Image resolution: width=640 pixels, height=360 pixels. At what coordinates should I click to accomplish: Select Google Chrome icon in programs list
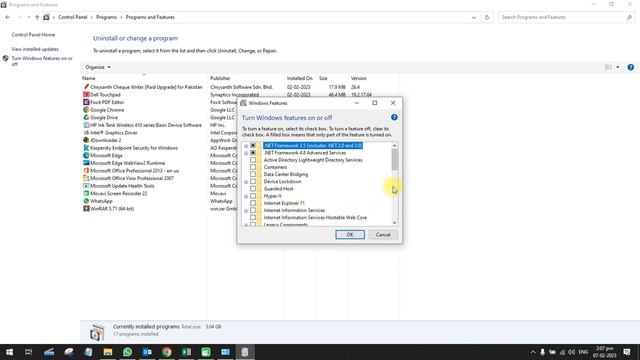[86, 110]
